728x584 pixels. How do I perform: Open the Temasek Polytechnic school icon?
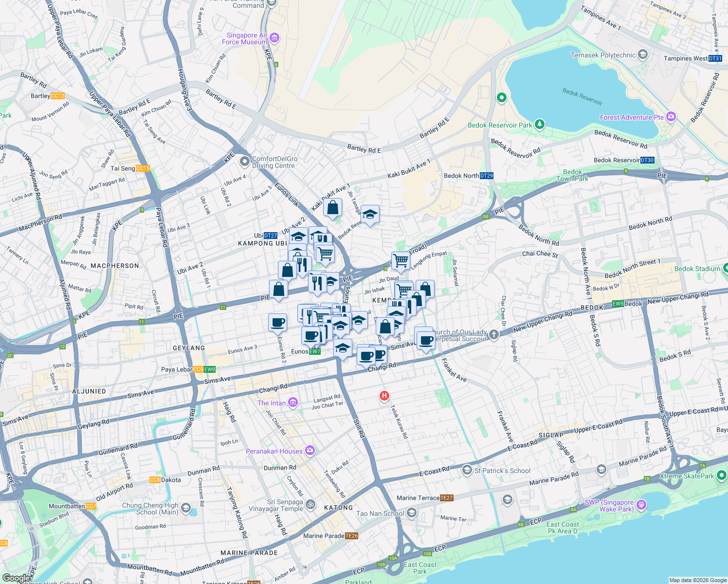643,55
